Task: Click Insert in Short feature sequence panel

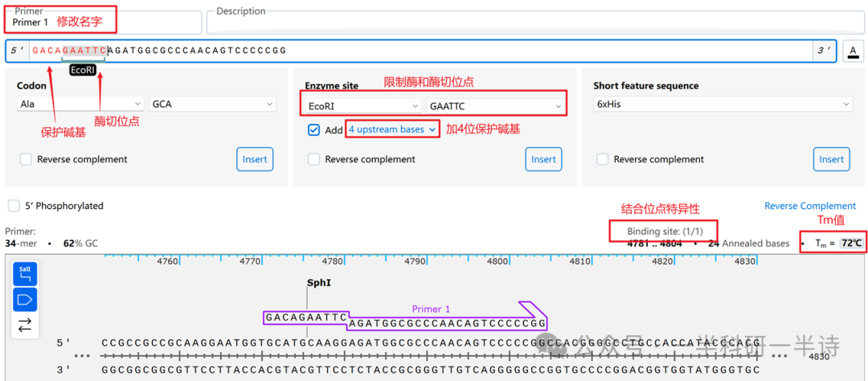Action: tap(832, 159)
